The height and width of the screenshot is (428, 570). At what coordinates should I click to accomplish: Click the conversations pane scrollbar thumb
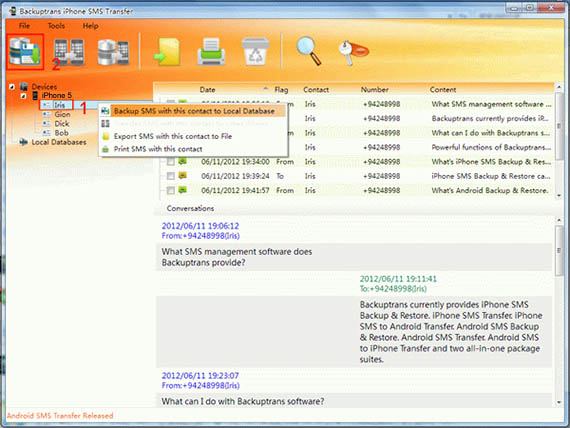pyautogui.click(x=559, y=251)
